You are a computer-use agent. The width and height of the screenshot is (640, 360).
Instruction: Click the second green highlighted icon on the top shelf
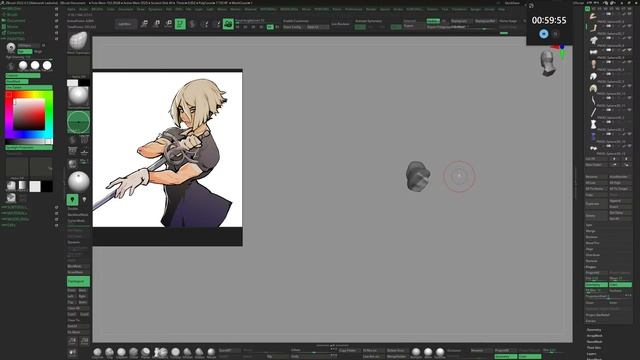tap(228, 24)
